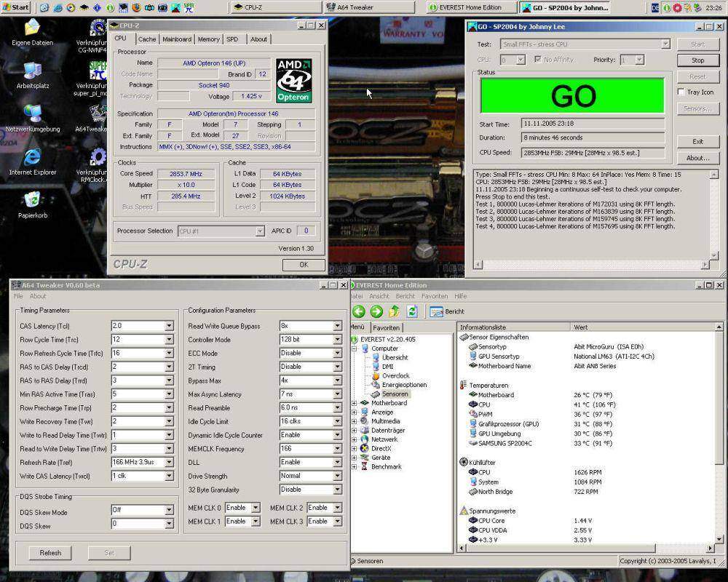This screenshot has height=582, width=728.
Task: Select Übersicht in EVEREST tree
Action: 395,357
